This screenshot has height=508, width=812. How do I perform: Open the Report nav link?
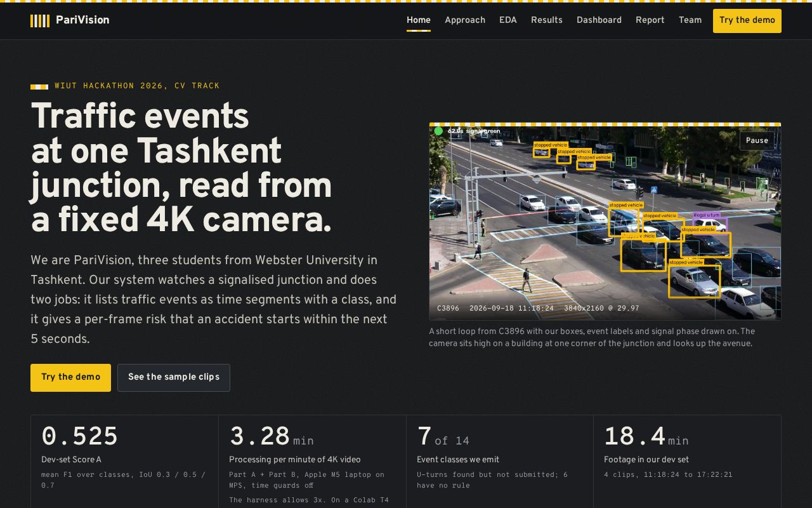coord(650,20)
